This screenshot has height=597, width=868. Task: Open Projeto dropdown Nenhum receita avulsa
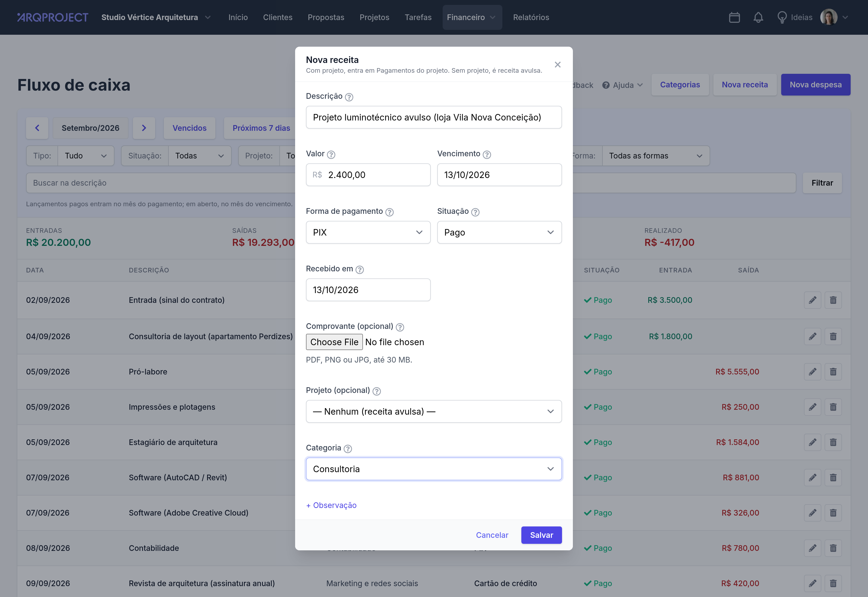(434, 411)
